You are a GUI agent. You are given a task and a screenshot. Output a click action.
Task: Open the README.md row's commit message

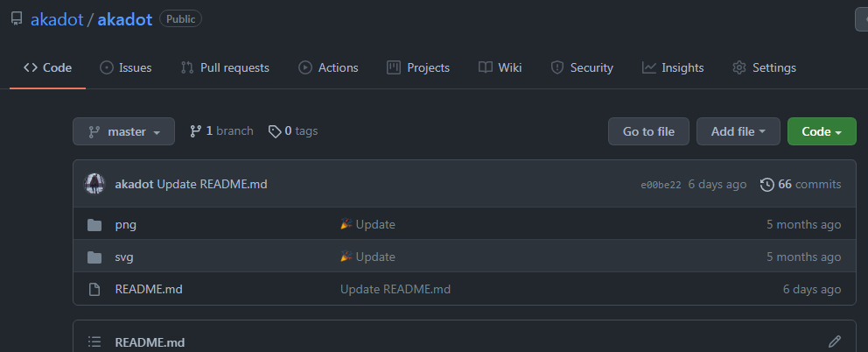tap(395, 289)
